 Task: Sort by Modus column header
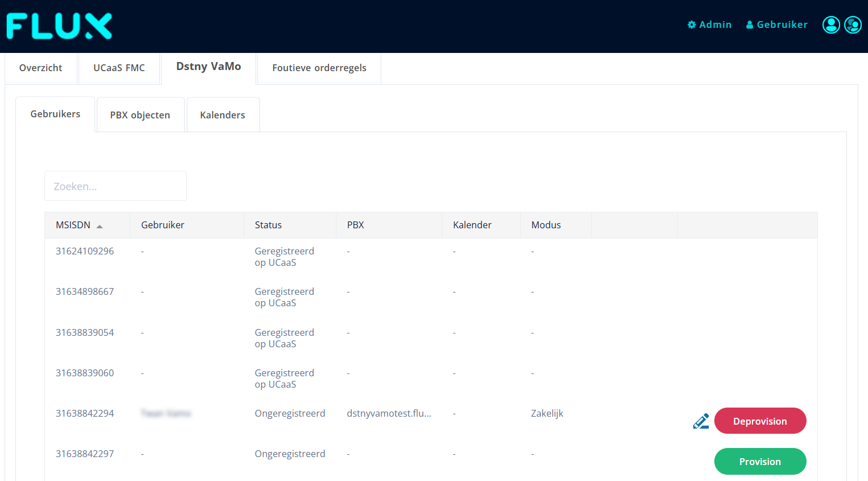click(x=556, y=225)
